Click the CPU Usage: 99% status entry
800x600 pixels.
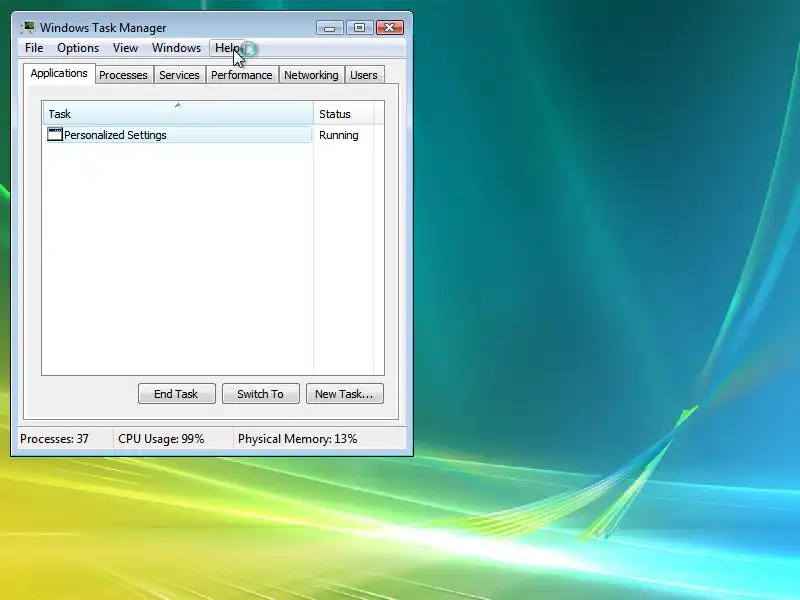pyautogui.click(x=161, y=439)
